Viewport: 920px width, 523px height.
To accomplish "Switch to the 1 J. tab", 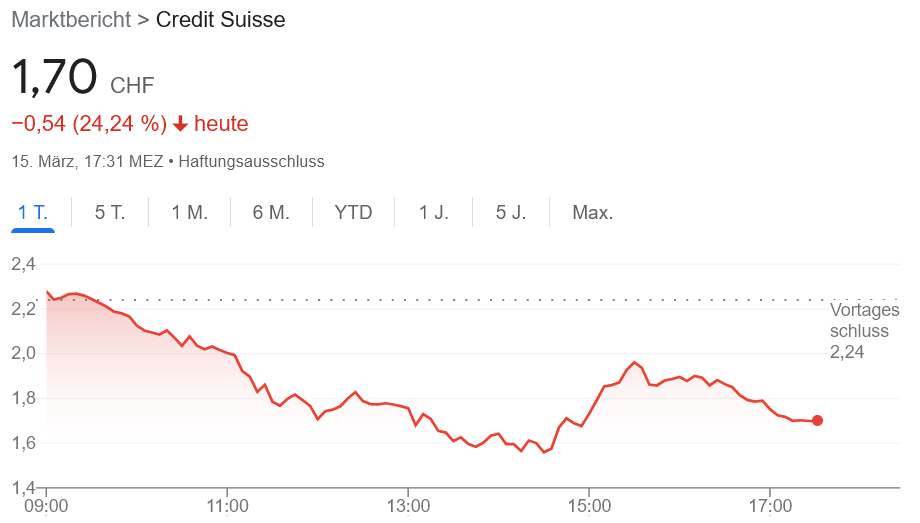I will pyautogui.click(x=434, y=212).
